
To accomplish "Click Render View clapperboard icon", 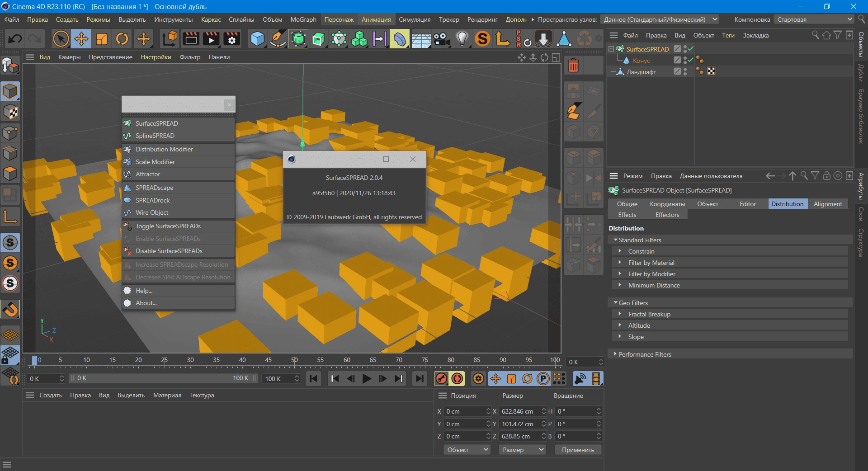I will point(191,39).
